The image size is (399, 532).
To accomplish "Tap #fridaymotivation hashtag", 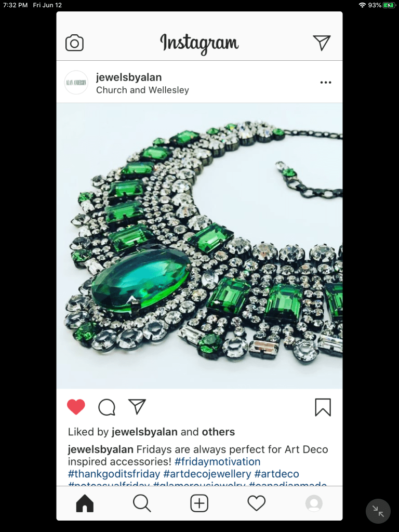I will pyautogui.click(x=218, y=461).
